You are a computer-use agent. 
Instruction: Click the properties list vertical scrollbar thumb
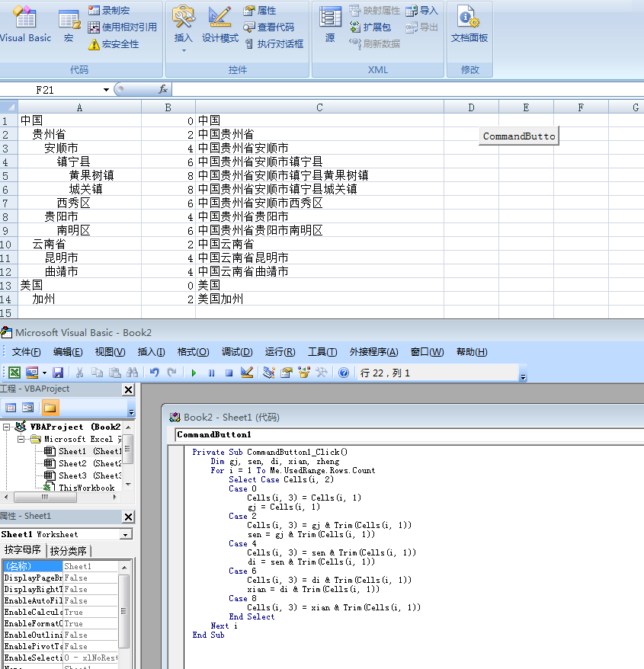coord(123,611)
